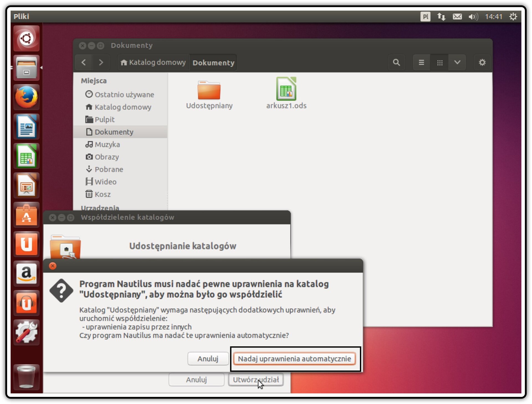Select Muzyka in the sidebar

coord(120,145)
